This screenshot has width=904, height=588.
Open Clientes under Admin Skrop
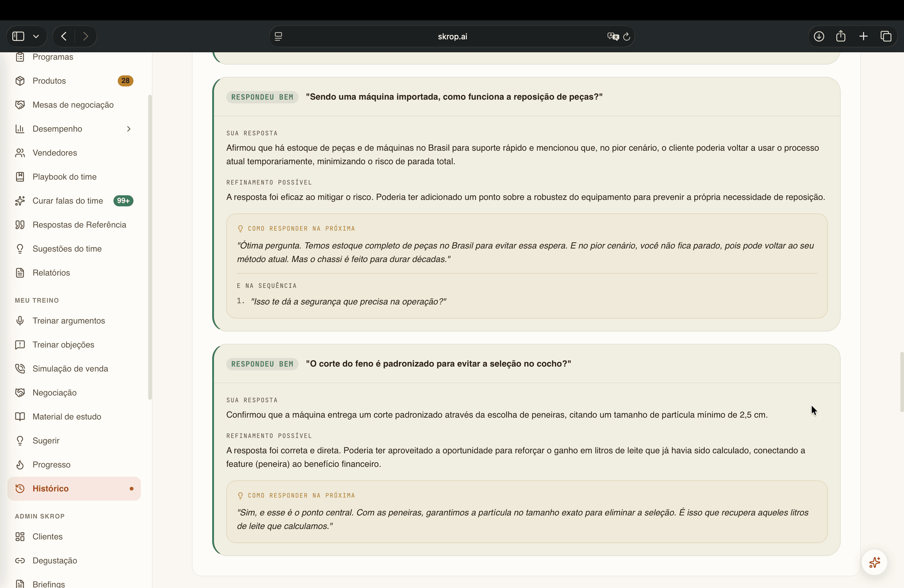click(74, 536)
